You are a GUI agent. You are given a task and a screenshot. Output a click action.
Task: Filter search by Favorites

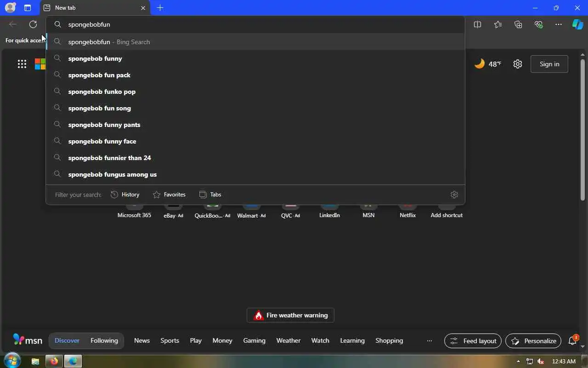(169, 195)
